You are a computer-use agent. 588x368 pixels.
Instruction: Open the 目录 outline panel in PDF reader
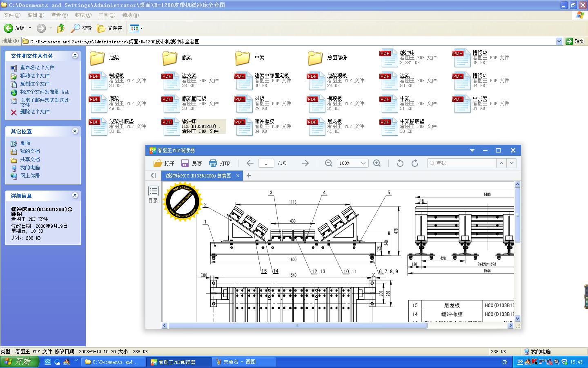(x=153, y=194)
